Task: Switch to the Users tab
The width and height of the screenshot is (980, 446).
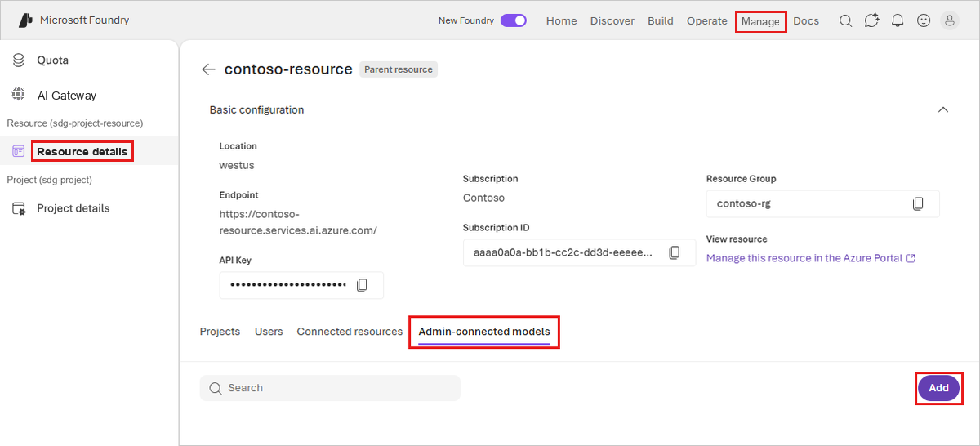Action: 269,332
